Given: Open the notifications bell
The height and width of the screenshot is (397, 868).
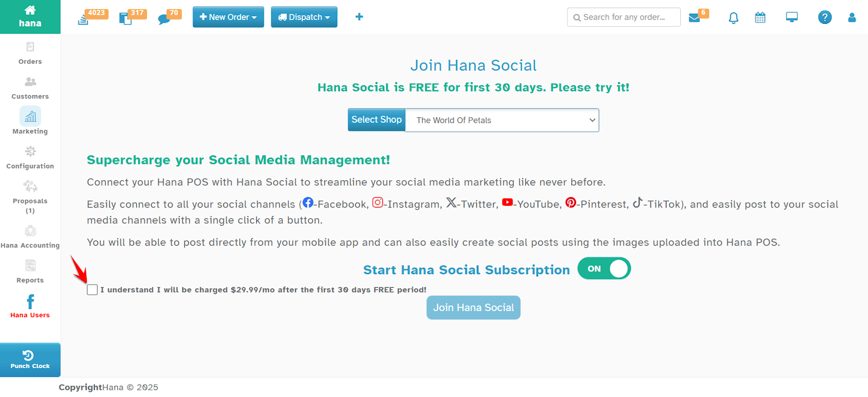Looking at the screenshot, I should 733,18.
